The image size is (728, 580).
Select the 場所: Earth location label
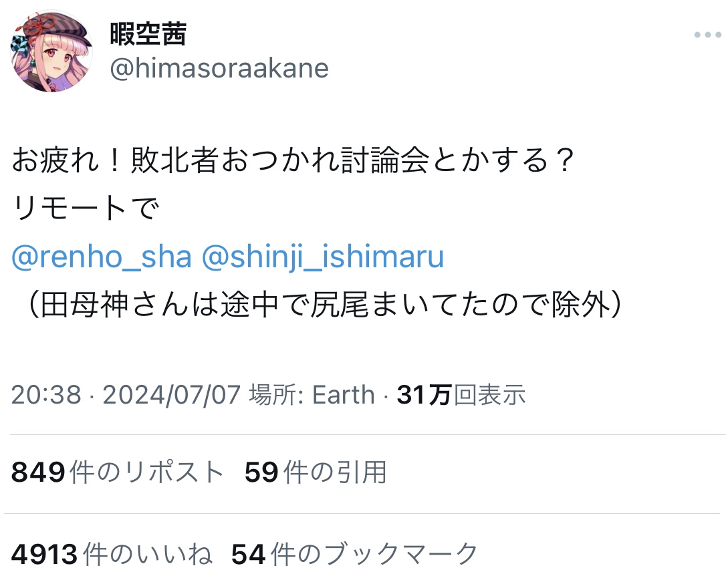click(x=312, y=395)
